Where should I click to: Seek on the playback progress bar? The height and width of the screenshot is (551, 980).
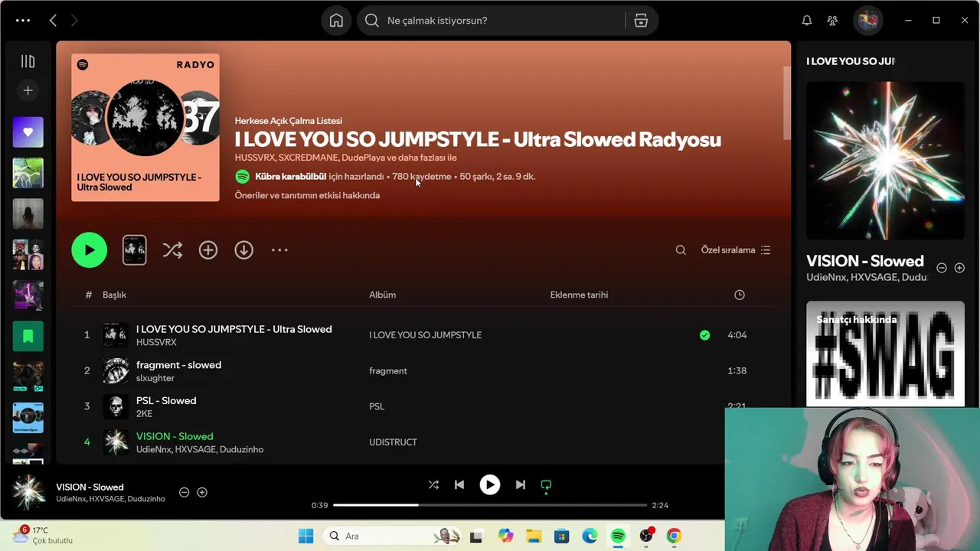click(490, 505)
